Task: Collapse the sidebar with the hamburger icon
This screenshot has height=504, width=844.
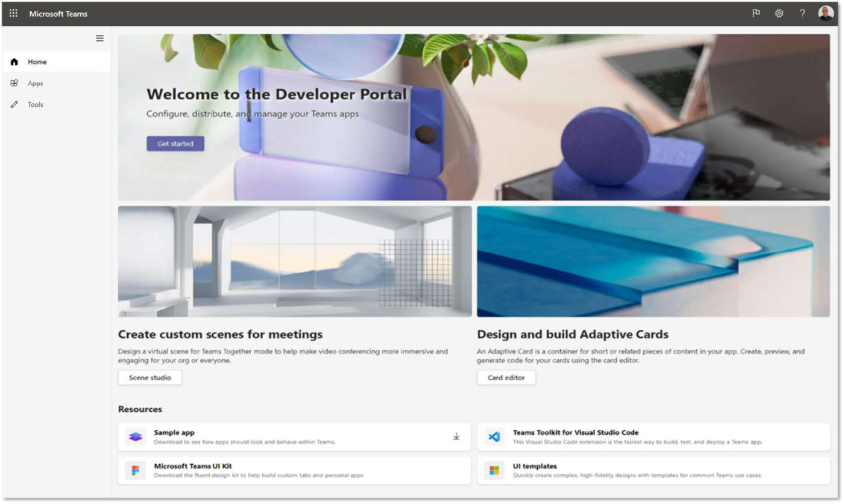Action: pos(99,38)
